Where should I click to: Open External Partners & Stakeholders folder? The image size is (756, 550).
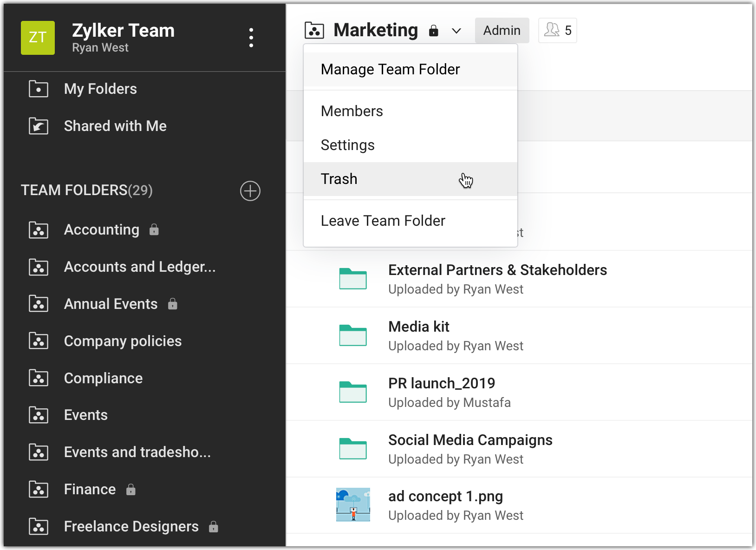point(497,270)
